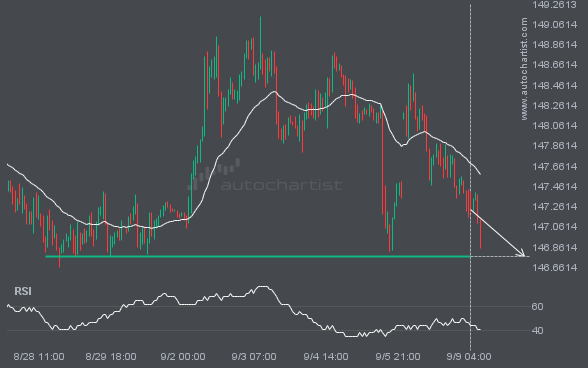Image resolution: width=588 pixels, height=368 pixels.
Task: Click the RSI indicator label
Action: 23,291
